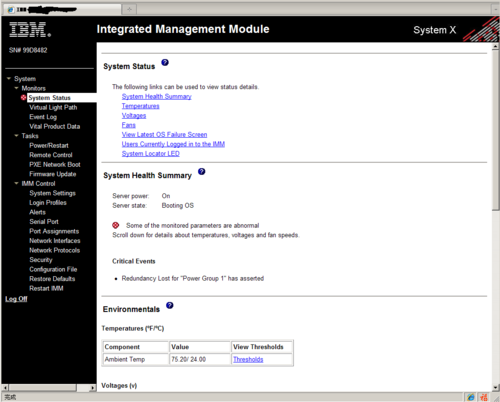Click the Log Off link
The width and height of the screenshot is (500, 402).
[16, 299]
